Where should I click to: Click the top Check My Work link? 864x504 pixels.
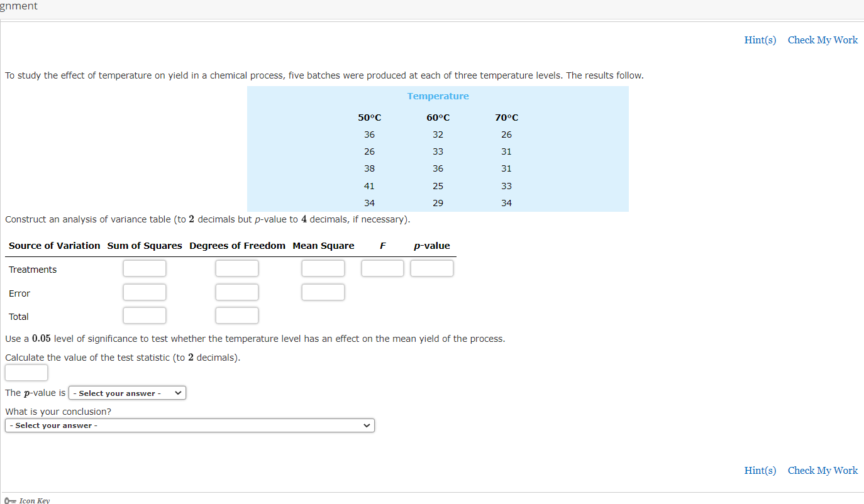click(822, 40)
